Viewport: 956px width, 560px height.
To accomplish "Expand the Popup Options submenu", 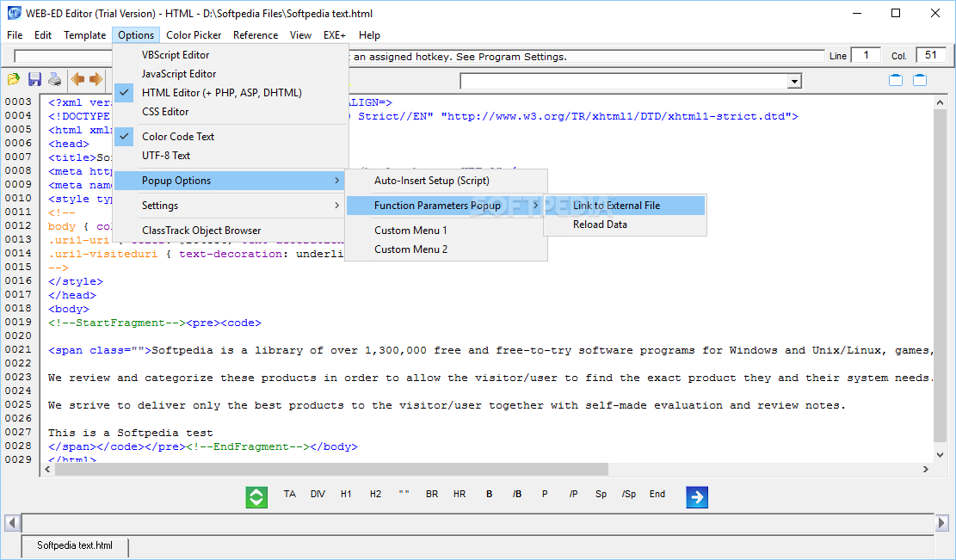I will (230, 181).
